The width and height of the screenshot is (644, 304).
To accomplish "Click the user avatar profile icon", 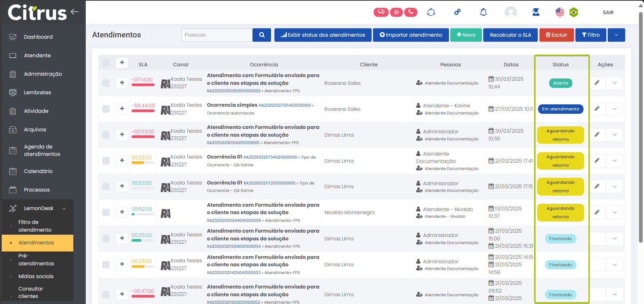I will tap(510, 12).
